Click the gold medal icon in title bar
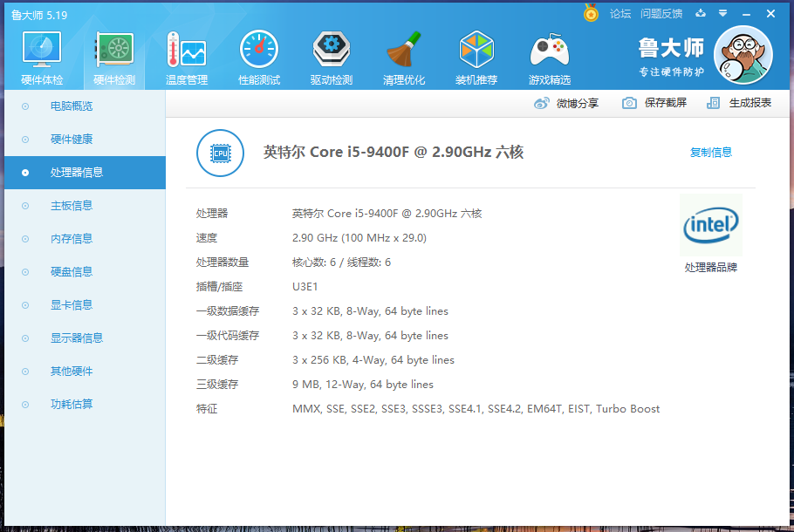Viewport: 794px width, 532px height. (x=591, y=13)
